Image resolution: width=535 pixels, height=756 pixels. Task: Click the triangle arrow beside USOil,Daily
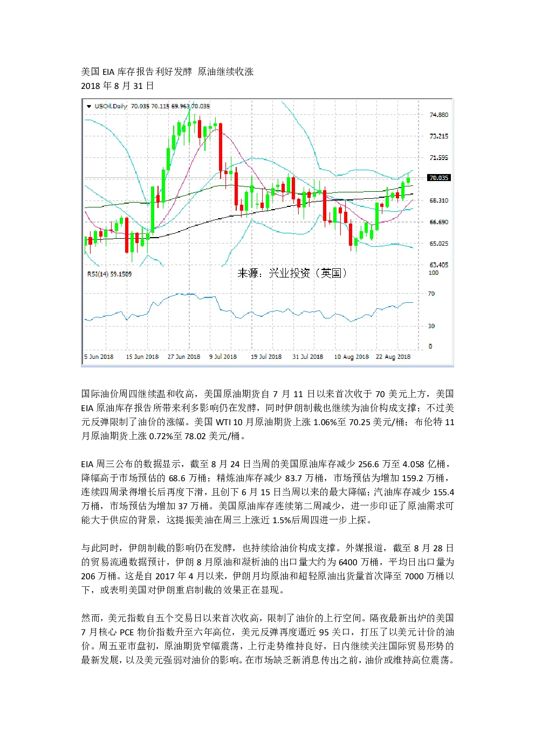coord(89,106)
